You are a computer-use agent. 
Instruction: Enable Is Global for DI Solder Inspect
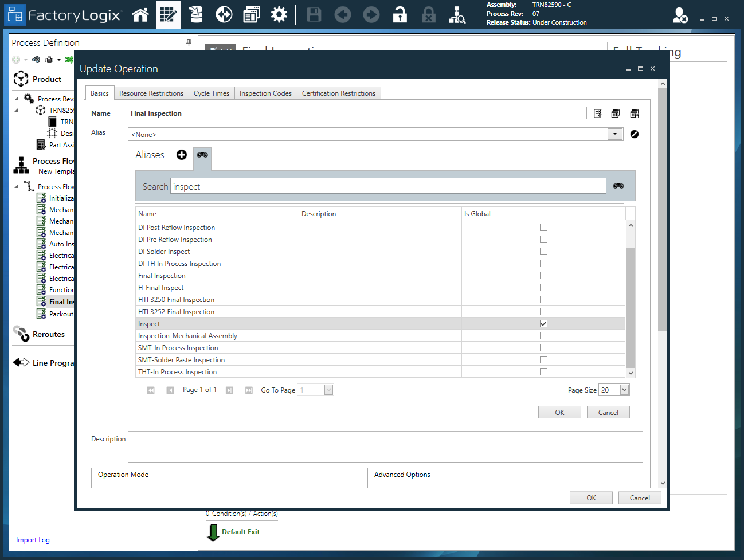coord(543,251)
